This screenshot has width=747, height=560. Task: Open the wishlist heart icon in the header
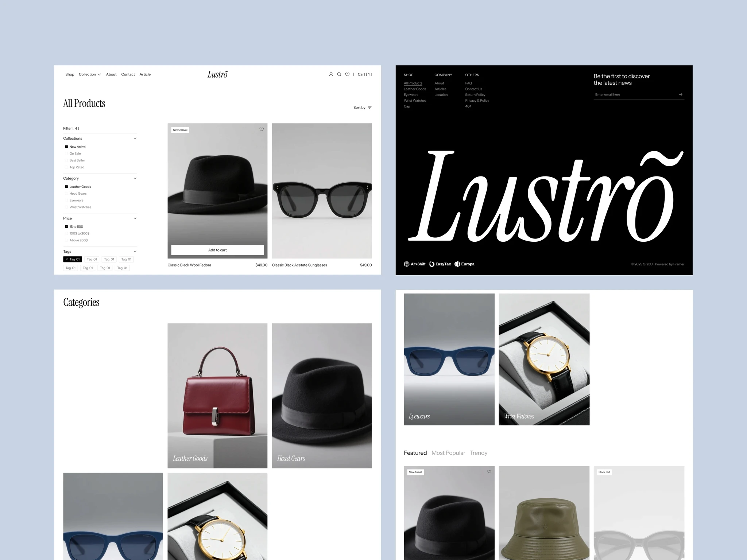coord(347,74)
